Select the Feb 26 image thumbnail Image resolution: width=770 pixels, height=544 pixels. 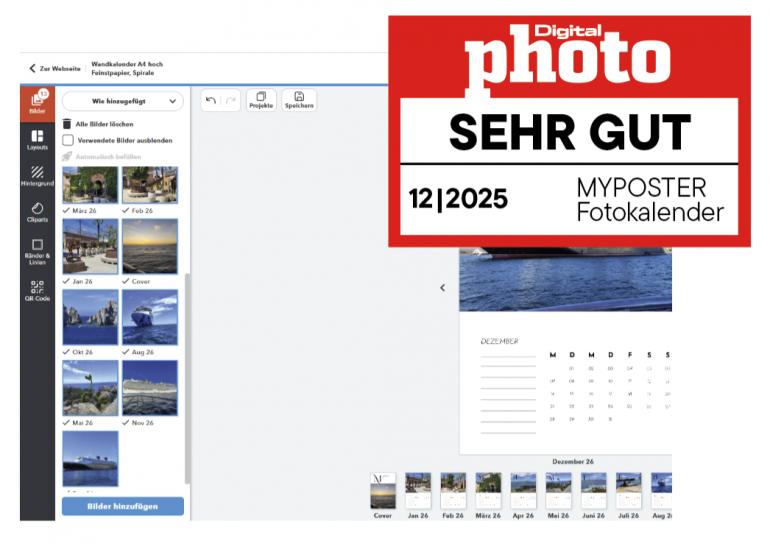coord(150,185)
